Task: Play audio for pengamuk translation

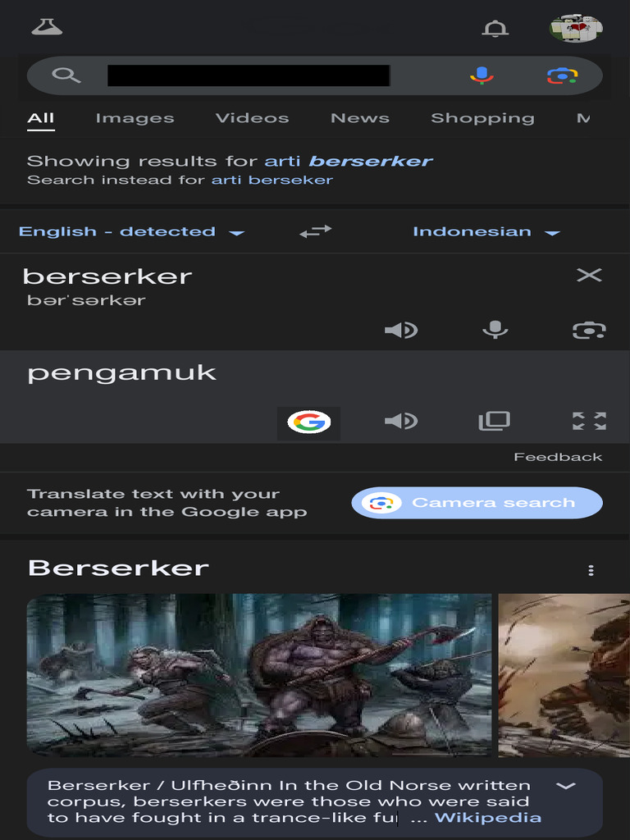Action: point(401,421)
